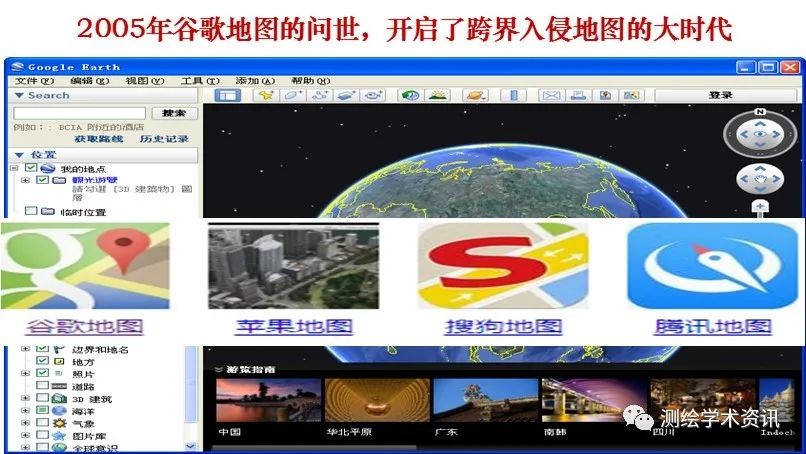Screen dimensions: 806x454
Task: Select the add image overlay tool
Action: (x=347, y=96)
